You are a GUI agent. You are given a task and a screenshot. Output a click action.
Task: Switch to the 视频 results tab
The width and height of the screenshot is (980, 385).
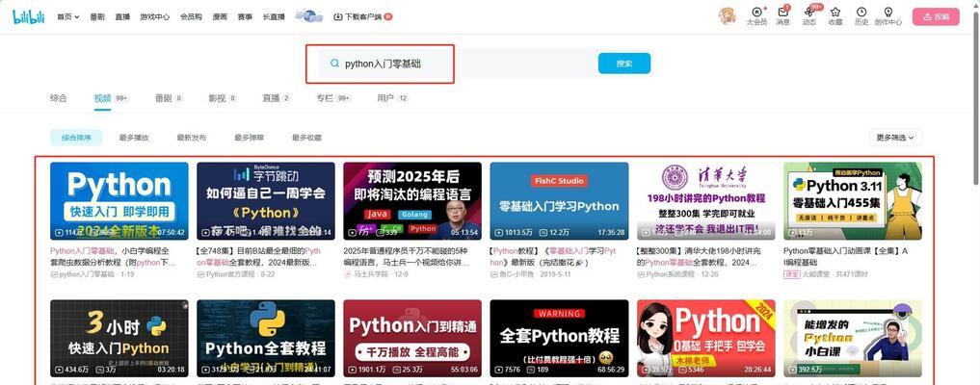point(110,98)
